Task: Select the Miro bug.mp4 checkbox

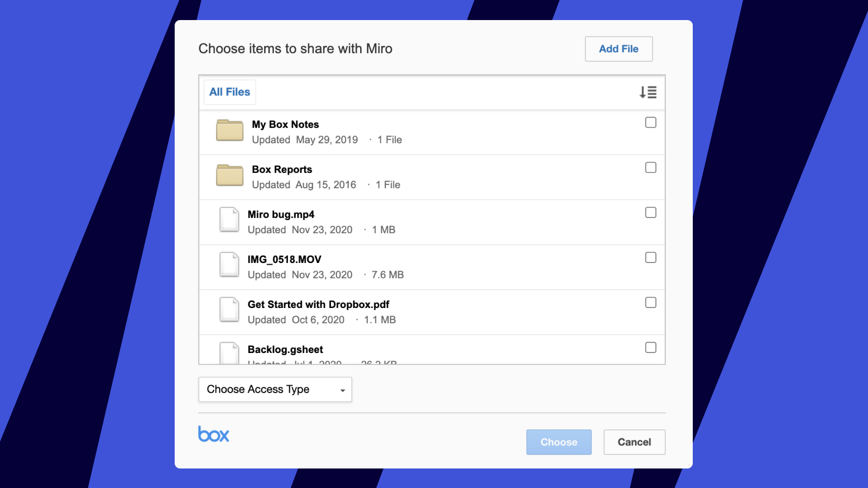Action: (650, 213)
